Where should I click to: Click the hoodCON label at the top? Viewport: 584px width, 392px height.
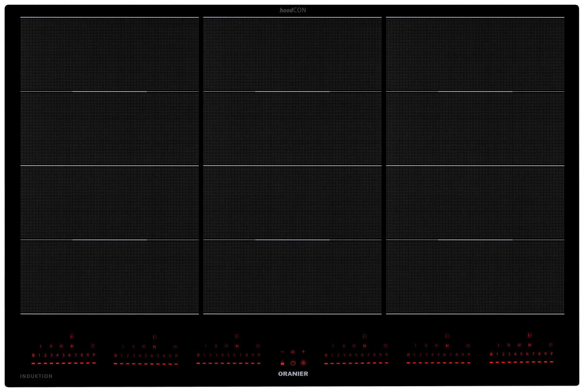pos(292,10)
